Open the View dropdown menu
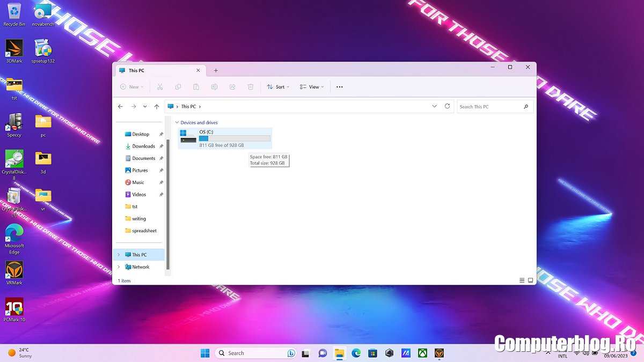This screenshot has width=644, height=362. point(312,87)
